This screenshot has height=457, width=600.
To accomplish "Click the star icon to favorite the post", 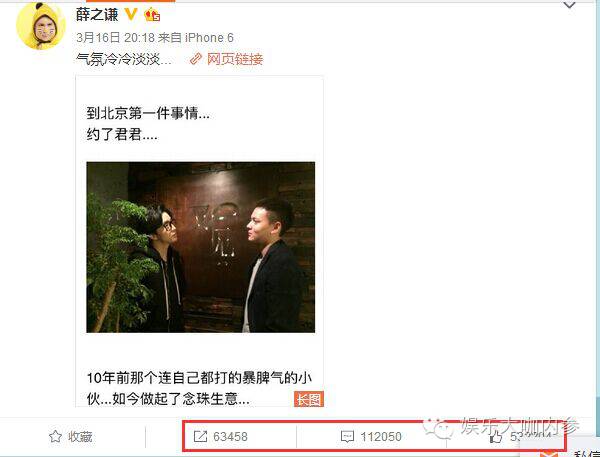I will pyautogui.click(x=55, y=436).
